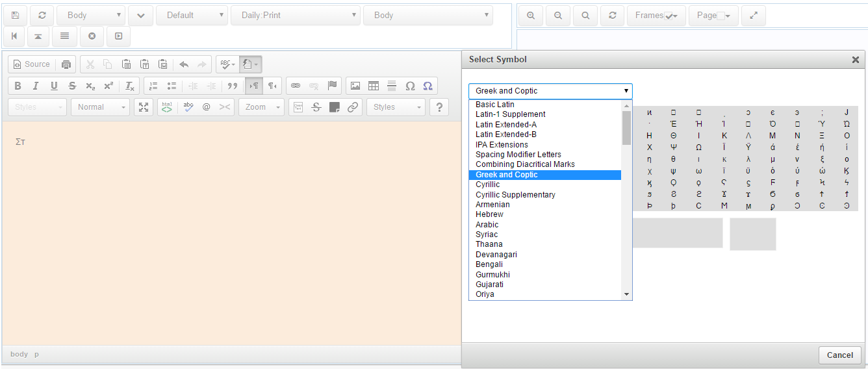Screen dimensions: 868x369
Task: Click the list scrollbar up arrow
Action: pos(626,105)
